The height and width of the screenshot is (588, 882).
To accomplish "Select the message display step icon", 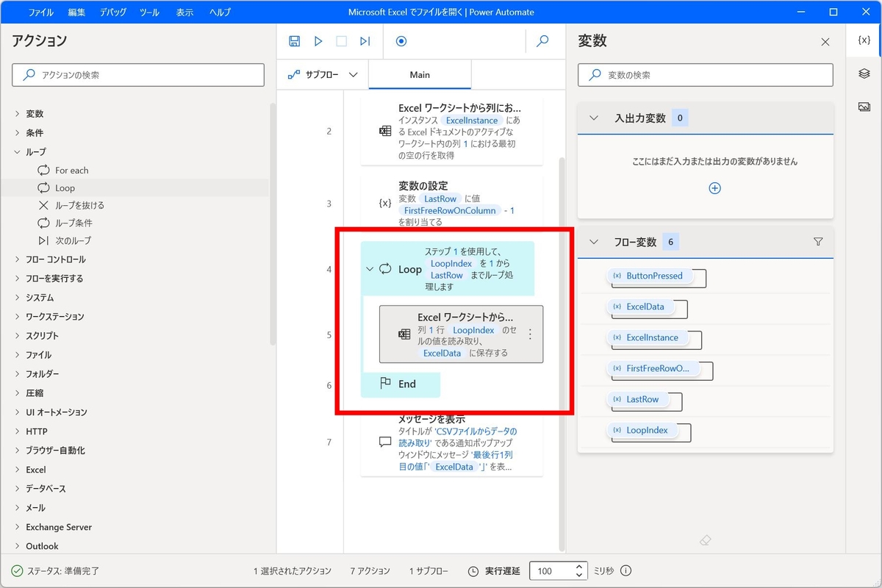I will click(385, 442).
